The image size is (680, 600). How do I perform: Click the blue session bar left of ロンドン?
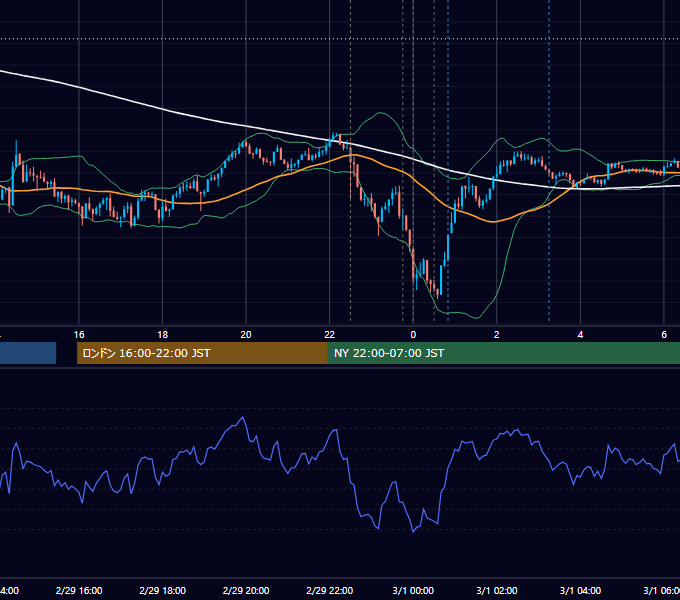pos(28,353)
